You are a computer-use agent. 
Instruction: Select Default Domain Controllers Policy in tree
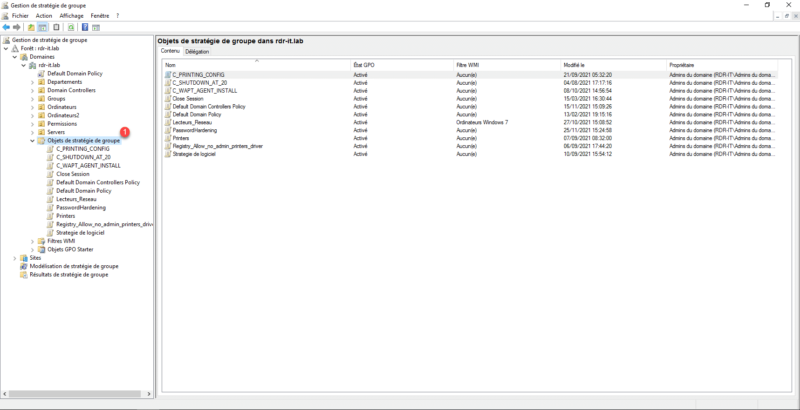(x=98, y=182)
